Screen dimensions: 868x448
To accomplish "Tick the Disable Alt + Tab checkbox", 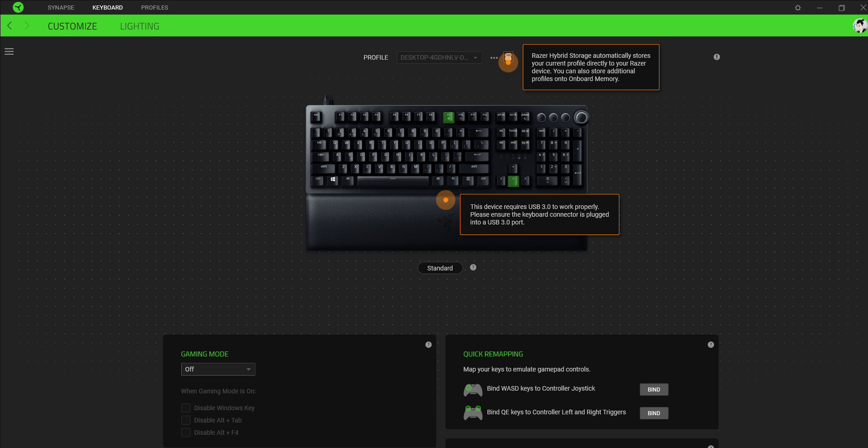I will [186, 420].
